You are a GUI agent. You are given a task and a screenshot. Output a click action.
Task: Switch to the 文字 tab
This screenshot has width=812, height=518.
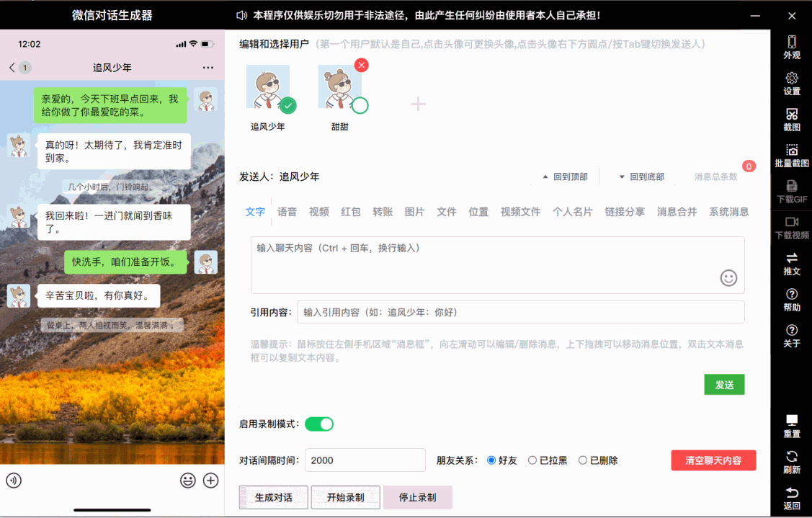[255, 212]
